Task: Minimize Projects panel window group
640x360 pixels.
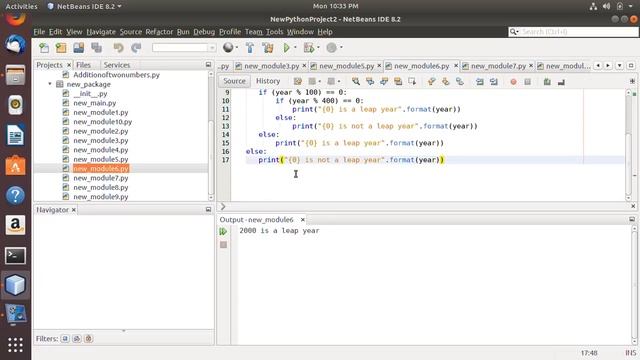Action: (x=208, y=65)
